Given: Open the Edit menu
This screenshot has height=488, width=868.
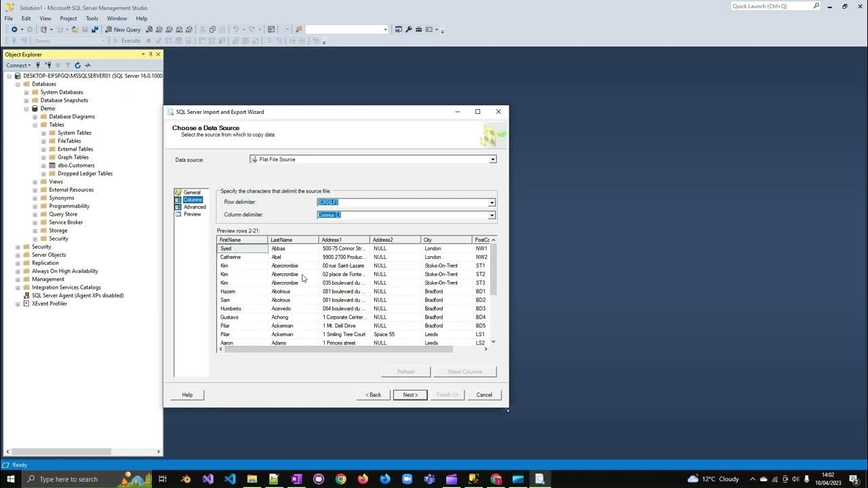Looking at the screenshot, I should [x=26, y=18].
